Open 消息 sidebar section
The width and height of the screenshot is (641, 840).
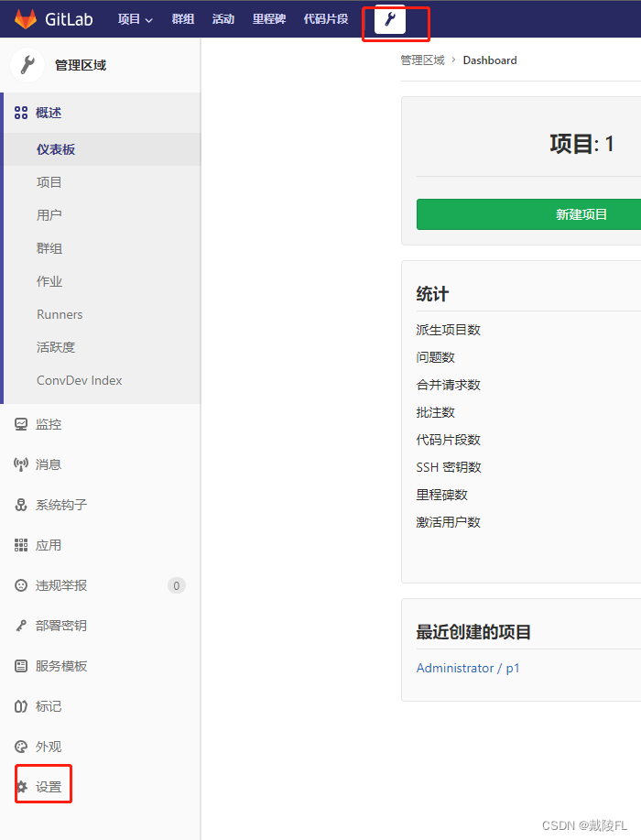[x=49, y=464]
